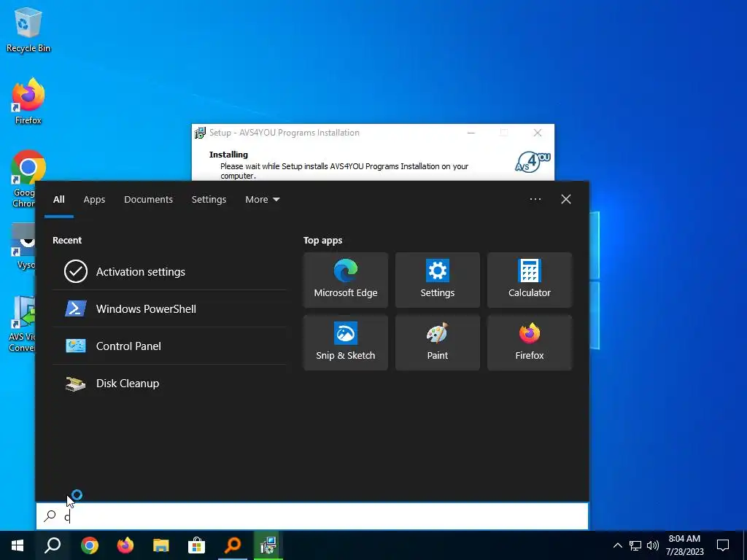Open Google Chrome from the taskbar
Screen dimensions: 747x560
(90, 545)
